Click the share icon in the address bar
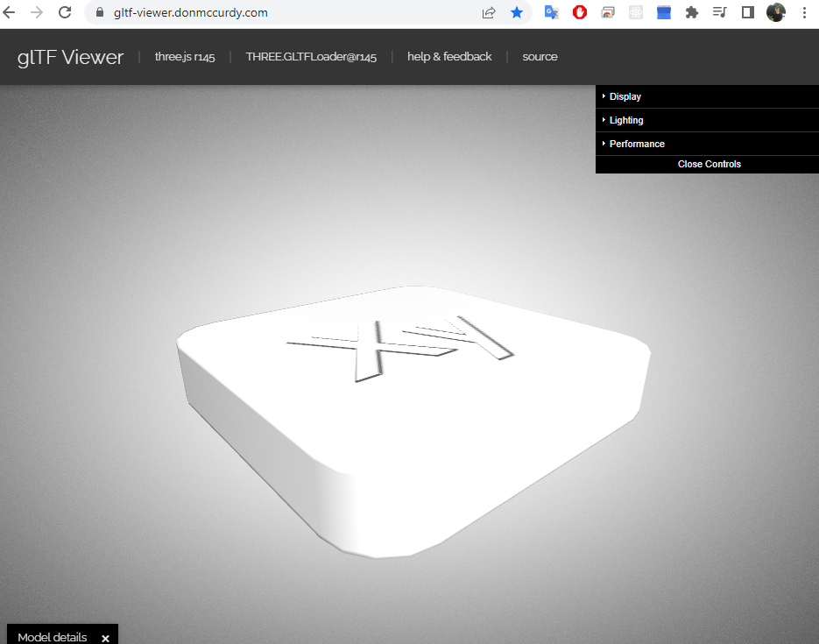The width and height of the screenshot is (819, 644). coord(488,13)
